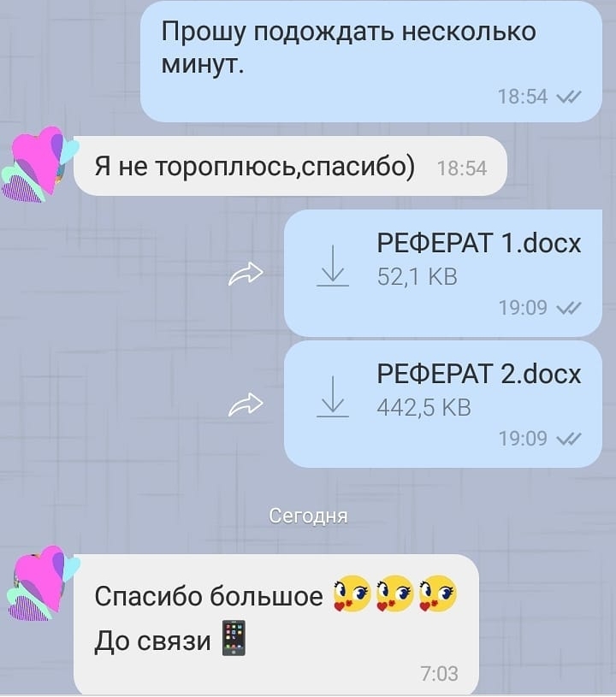This screenshot has height=697, width=616.
Task: Select the 'Я не тороплюсь,спасибо)' message bubble
Action: coord(290,166)
